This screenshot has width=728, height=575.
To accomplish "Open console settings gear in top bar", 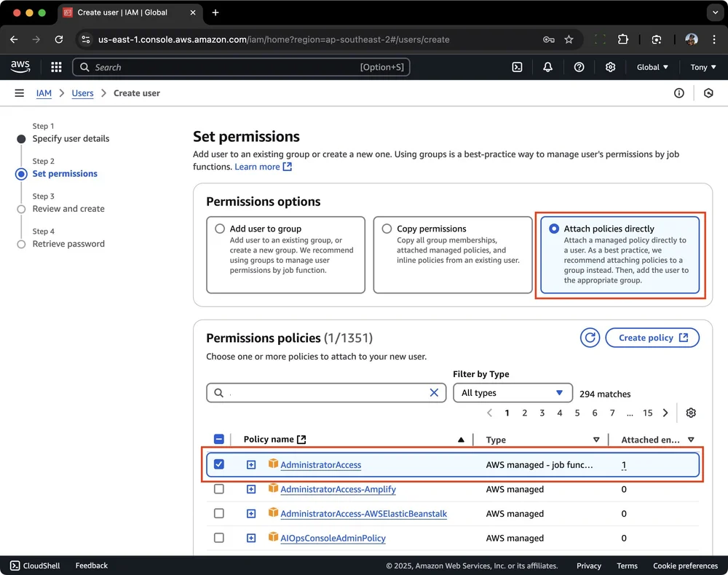I will pyautogui.click(x=610, y=67).
